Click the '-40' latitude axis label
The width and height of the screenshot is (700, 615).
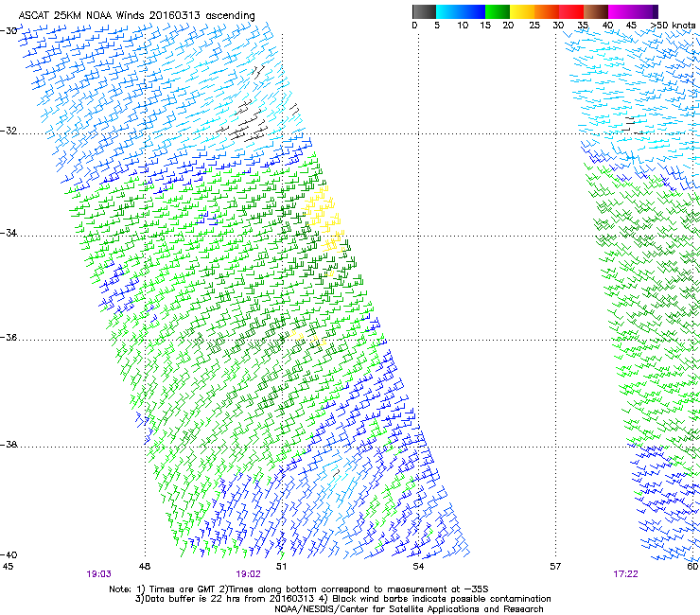pos(9,554)
